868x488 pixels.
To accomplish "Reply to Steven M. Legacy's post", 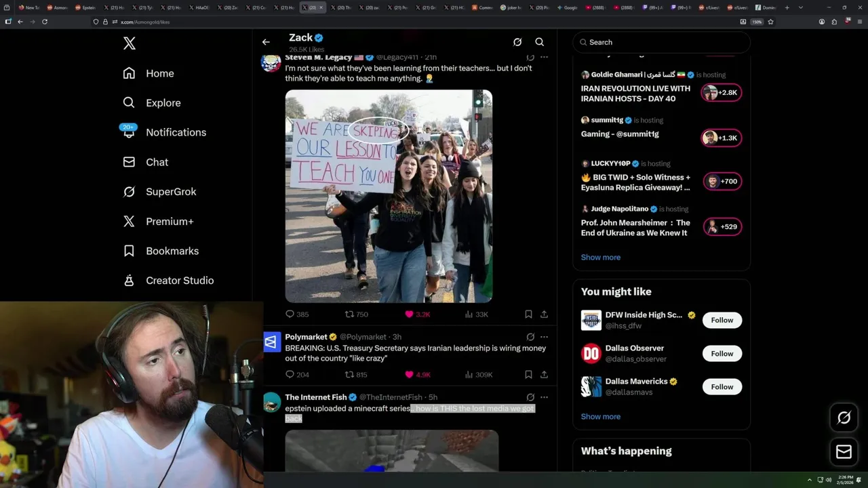I will coord(297,314).
